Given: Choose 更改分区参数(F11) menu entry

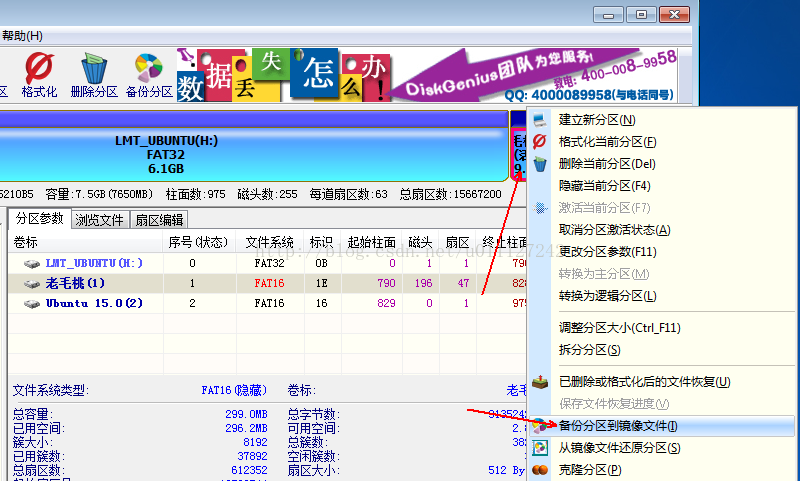Looking at the screenshot, I should (x=662, y=251).
